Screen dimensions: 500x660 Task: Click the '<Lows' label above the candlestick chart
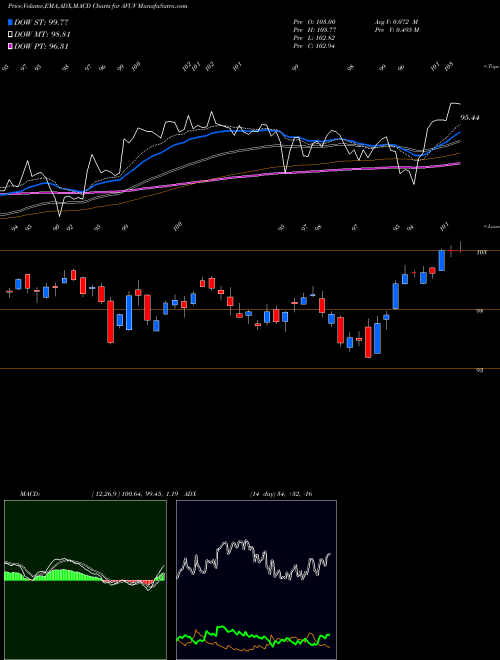pyautogui.click(x=491, y=226)
